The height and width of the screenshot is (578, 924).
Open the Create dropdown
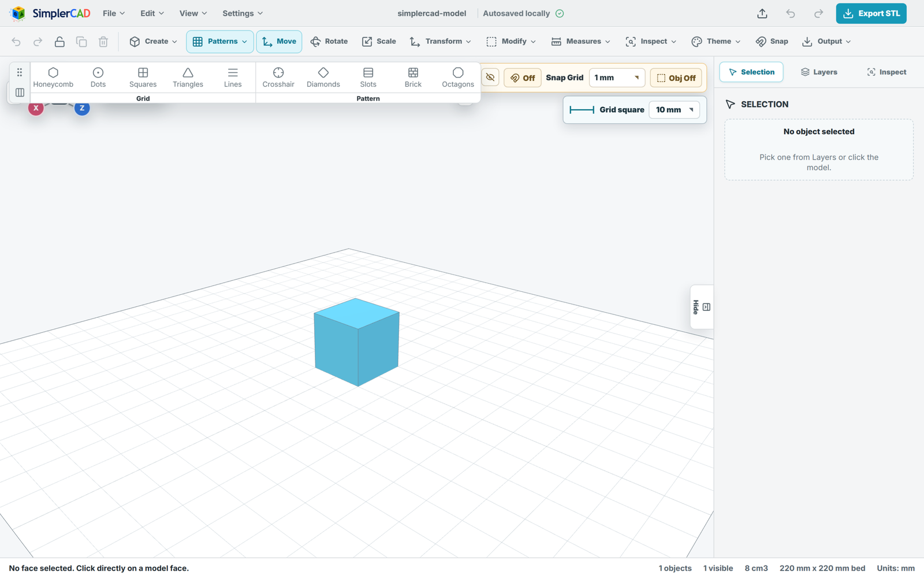click(154, 42)
